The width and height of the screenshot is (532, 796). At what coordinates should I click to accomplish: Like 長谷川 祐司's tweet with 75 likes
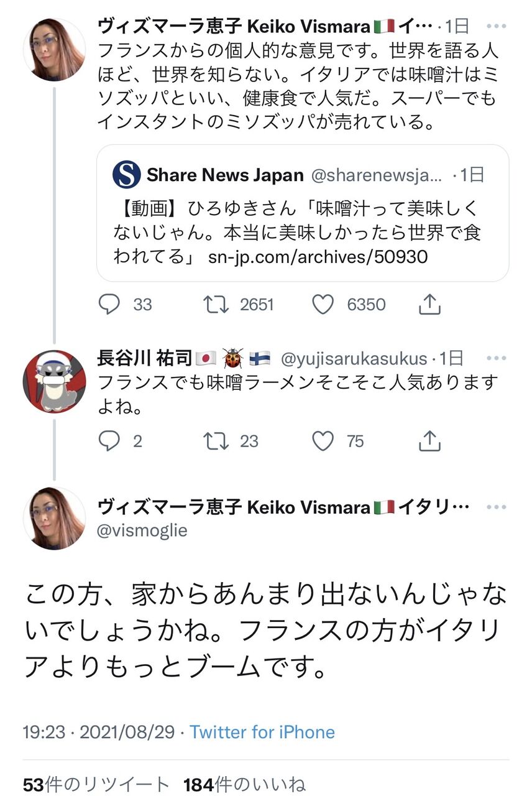pyautogui.click(x=323, y=441)
